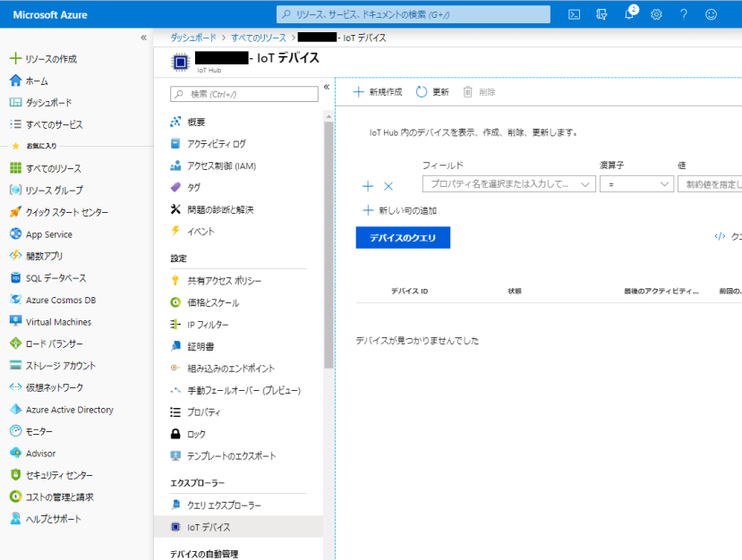Image resolution: width=742 pixels, height=560 pixels.
Task: Open 関数アプリ in sidebar
Action: pyautogui.click(x=36, y=256)
